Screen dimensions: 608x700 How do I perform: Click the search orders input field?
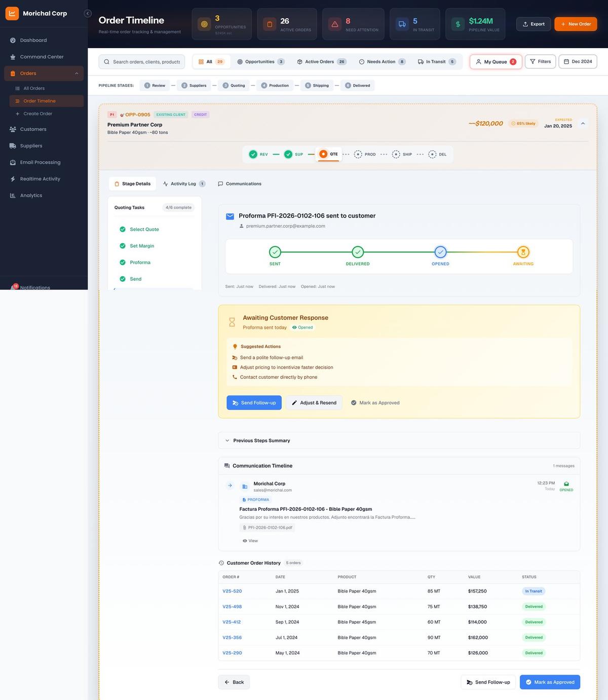146,62
